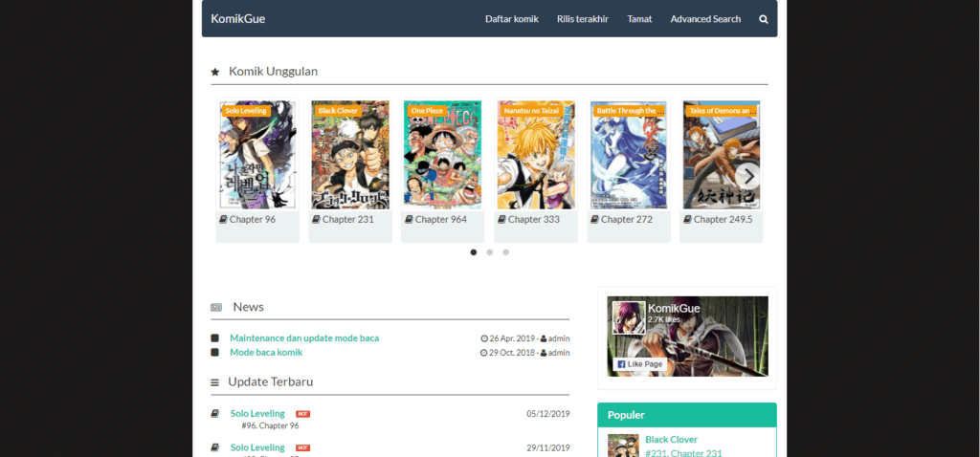The width and height of the screenshot is (980, 457).
Task: Click the carousel next arrow
Action: tap(749, 176)
